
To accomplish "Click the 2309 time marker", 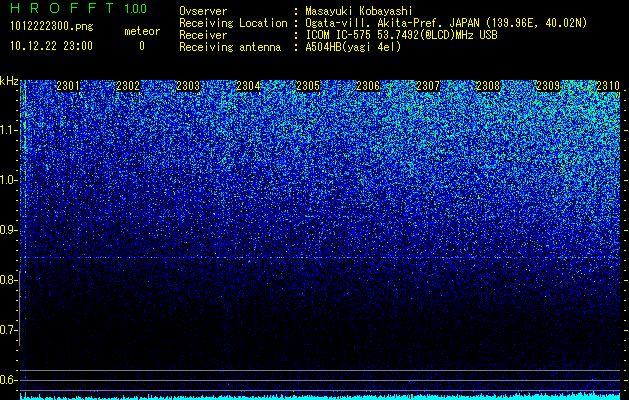I will pos(548,86).
